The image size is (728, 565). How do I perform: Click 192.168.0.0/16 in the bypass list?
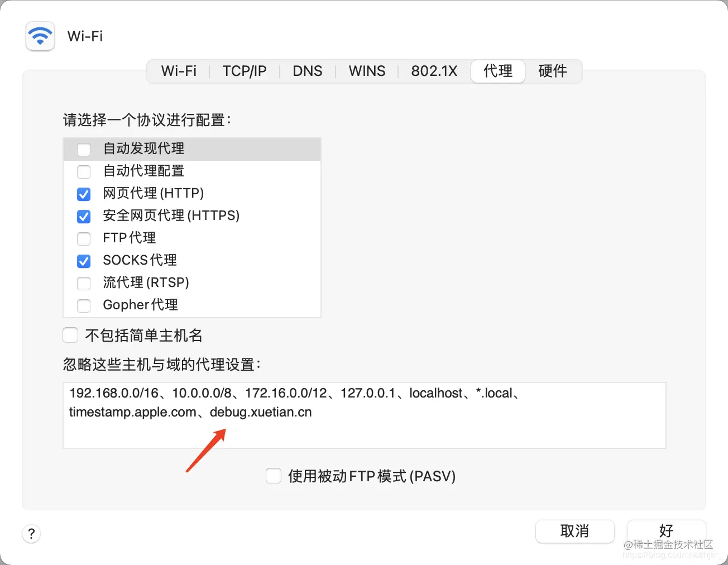coord(114,393)
